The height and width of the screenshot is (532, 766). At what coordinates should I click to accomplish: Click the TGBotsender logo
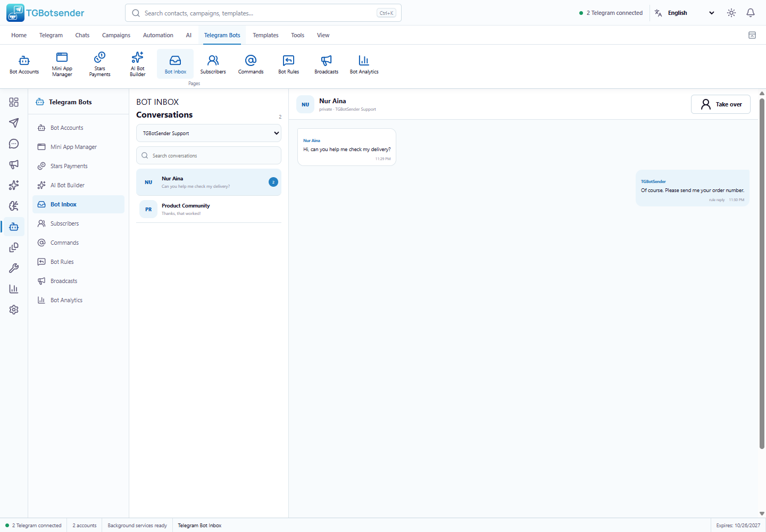coord(45,13)
